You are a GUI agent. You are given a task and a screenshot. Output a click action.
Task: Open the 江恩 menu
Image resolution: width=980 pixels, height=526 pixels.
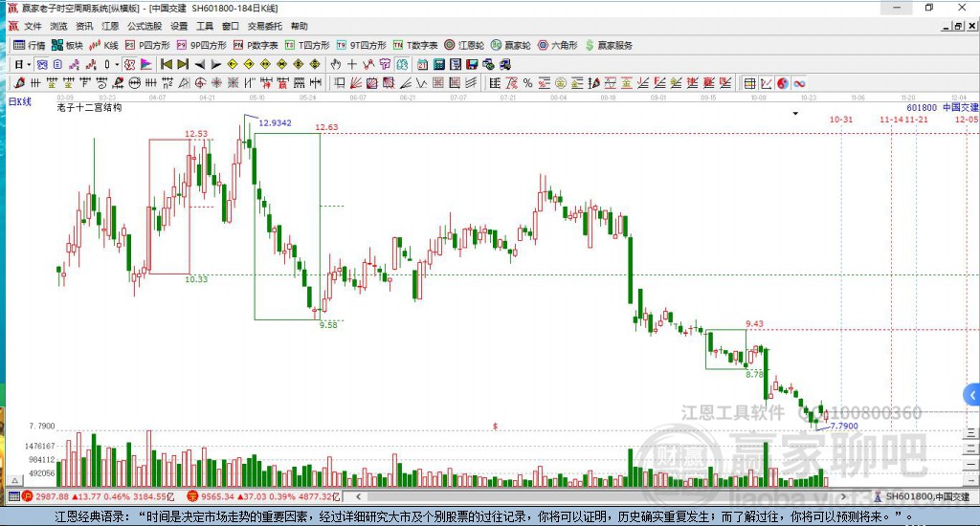[x=110, y=26]
